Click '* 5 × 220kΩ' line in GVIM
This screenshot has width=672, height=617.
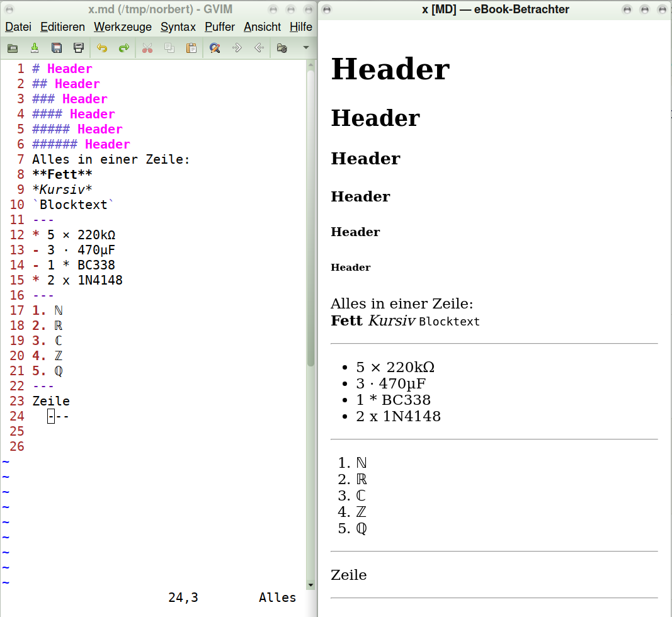click(74, 235)
